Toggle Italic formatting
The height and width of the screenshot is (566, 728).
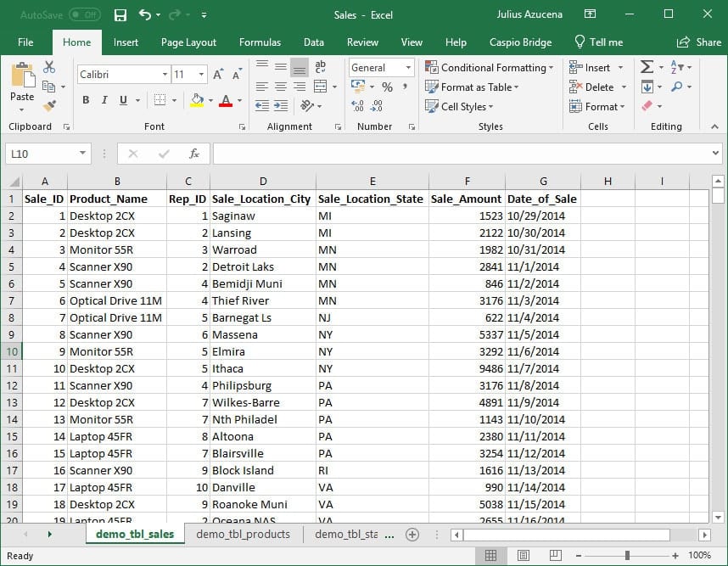pos(104,100)
